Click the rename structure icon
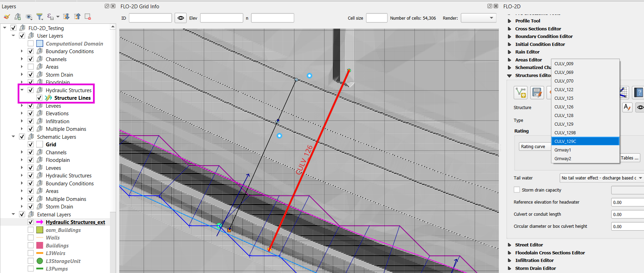 coord(627,107)
